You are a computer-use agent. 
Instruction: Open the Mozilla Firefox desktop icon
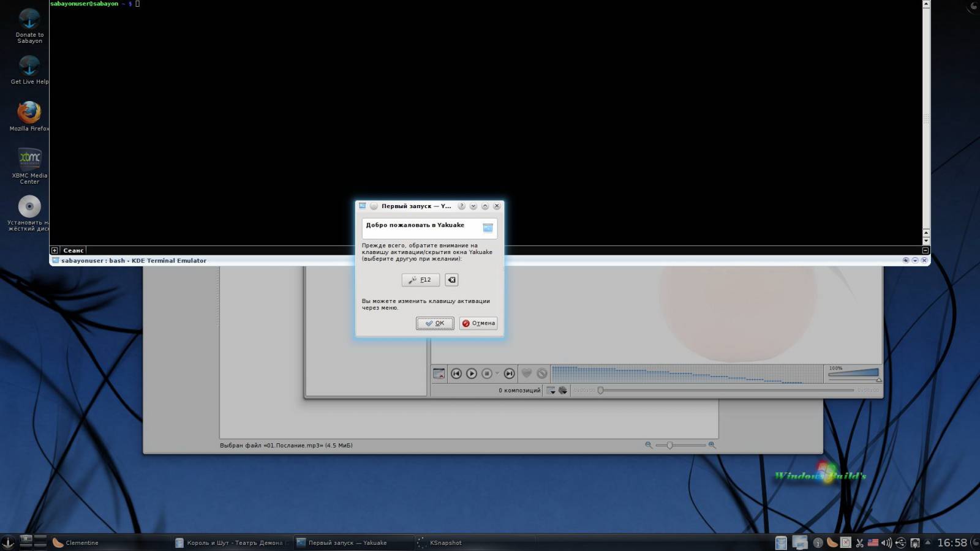[29, 116]
